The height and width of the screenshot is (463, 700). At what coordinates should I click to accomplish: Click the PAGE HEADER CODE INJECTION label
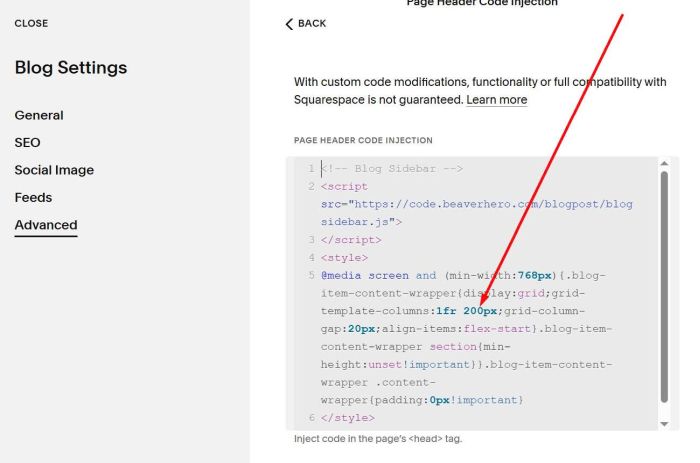pyautogui.click(x=363, y=140)
